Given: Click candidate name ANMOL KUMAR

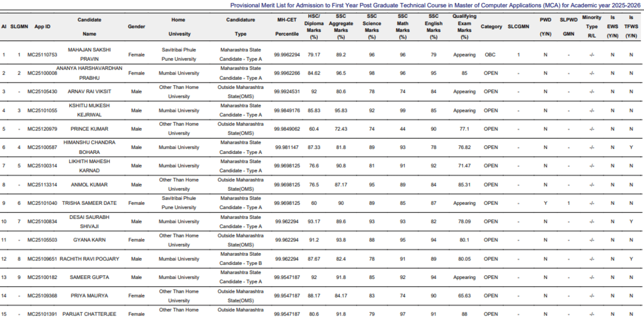Looking at the screenshot, I should [90, 185].
